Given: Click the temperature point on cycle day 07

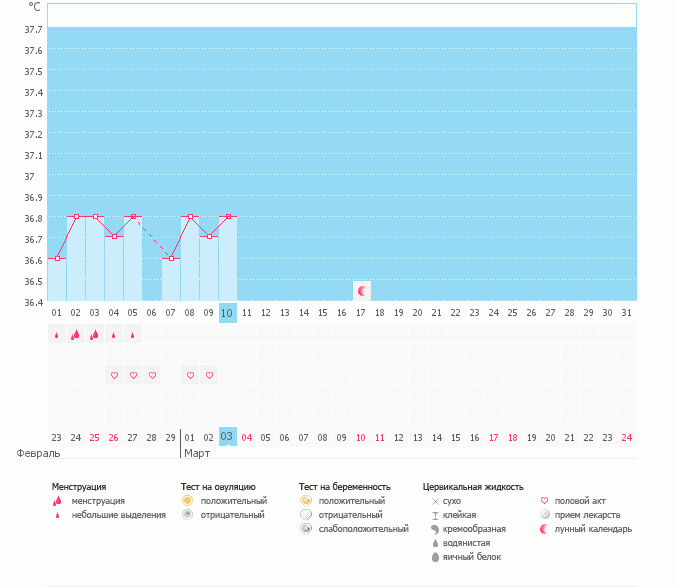Looking at the screenshot, I should [x=171, y=259].
